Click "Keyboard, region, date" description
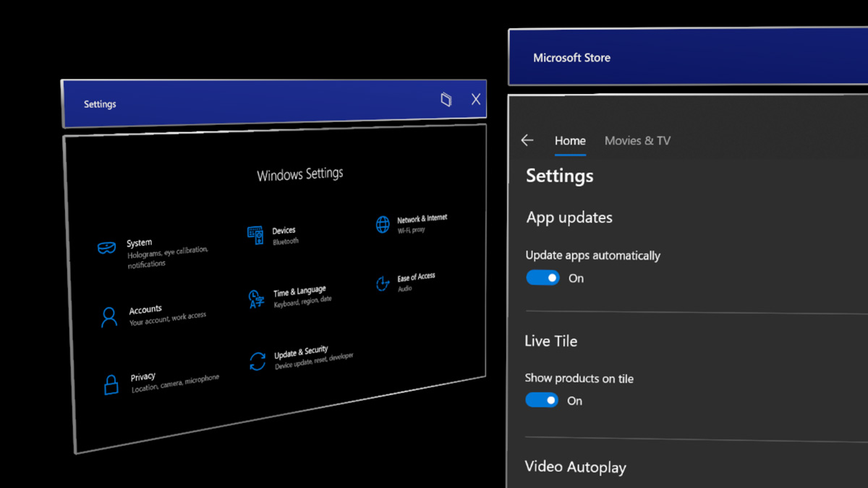The width and height of the screenshot is (868, 488). (302, 301)
